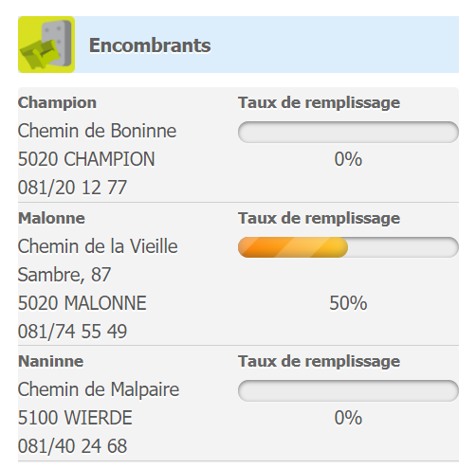Call Naninne phone 081/40 24 68
This screenshot has width=476, height=469.
click(x=72, y=446)
